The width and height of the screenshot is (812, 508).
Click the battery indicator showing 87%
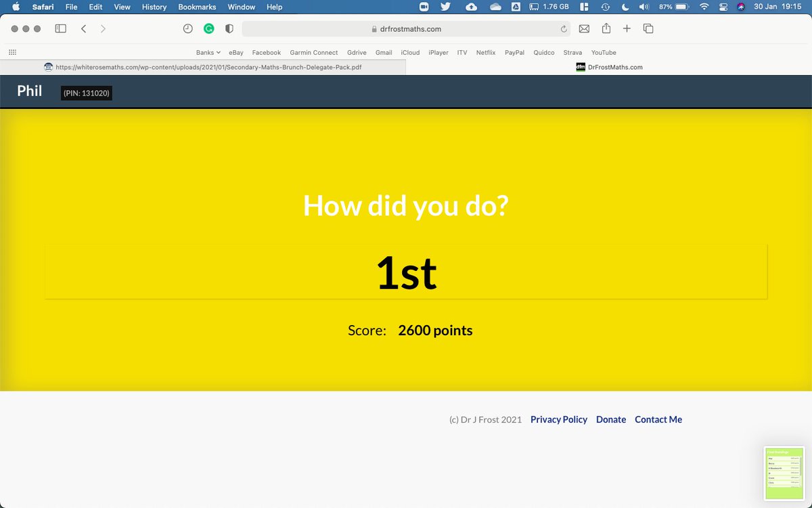click(x=672, y=7)
